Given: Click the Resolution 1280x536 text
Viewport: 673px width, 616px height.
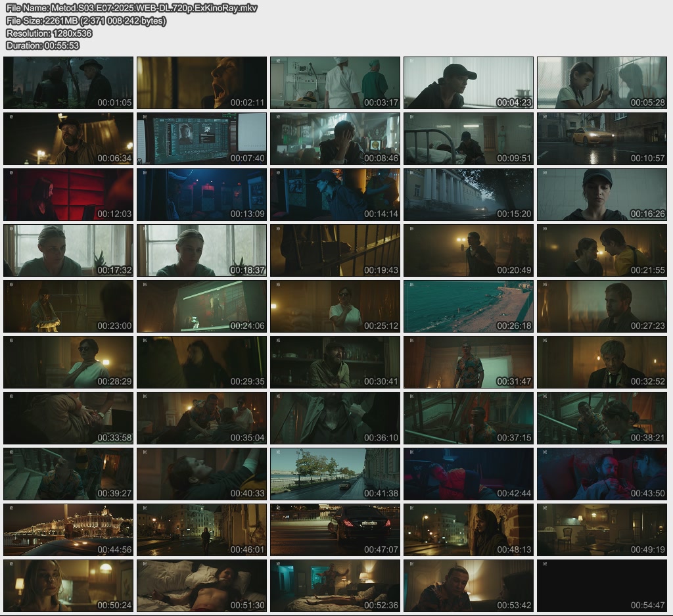Looking at the screenshot, I should [x=49, y=33].
